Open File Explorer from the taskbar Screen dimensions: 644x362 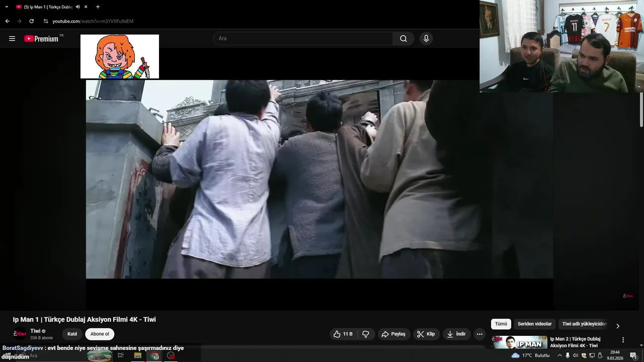tap(137, 355)
